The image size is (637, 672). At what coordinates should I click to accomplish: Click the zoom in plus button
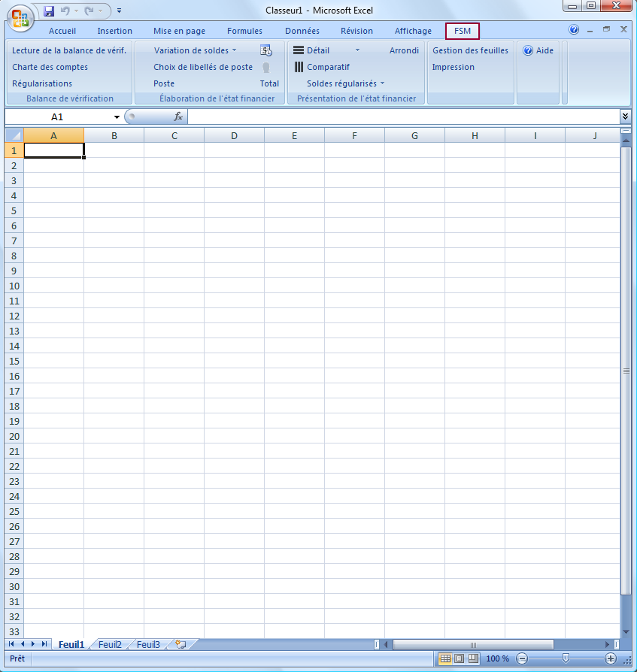(x=610, y=658)
